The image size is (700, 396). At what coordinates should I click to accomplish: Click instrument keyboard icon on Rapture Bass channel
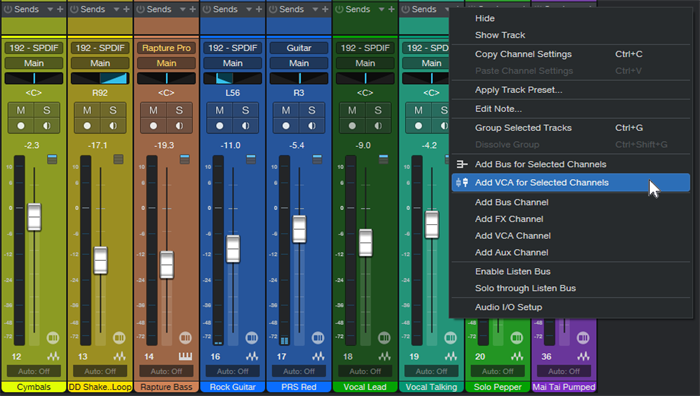click(185, 356)
